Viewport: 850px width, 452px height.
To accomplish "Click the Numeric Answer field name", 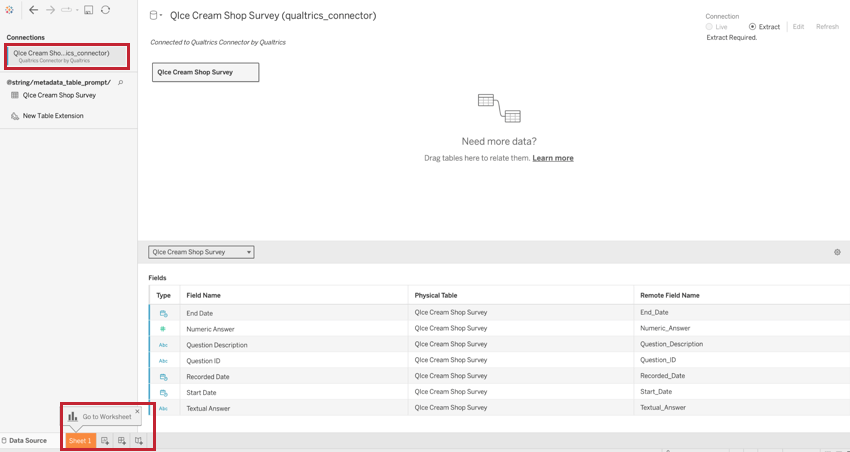I will pyautogui.click(x=210, y=329).
